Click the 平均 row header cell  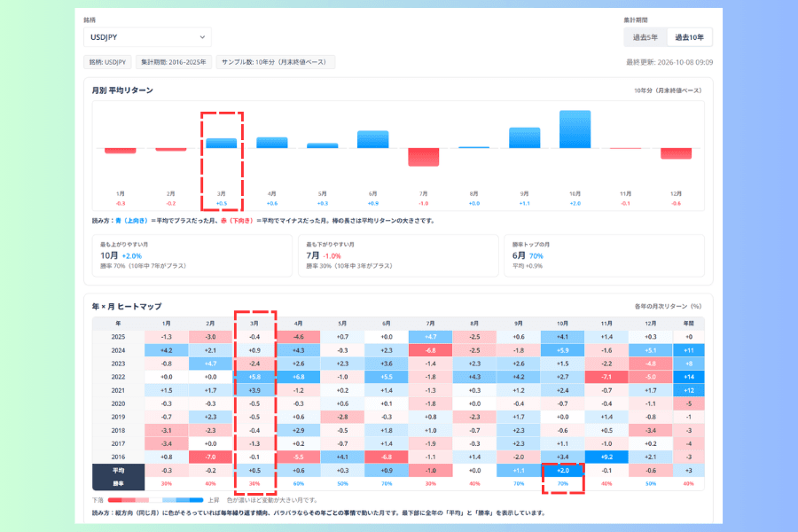click(x=118, y=471)
